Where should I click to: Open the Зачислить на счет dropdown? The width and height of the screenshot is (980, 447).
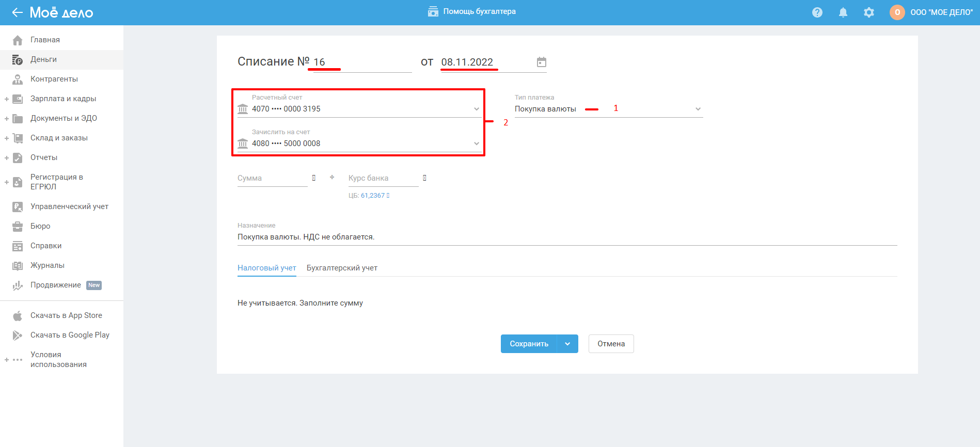(x=477, y=143)
